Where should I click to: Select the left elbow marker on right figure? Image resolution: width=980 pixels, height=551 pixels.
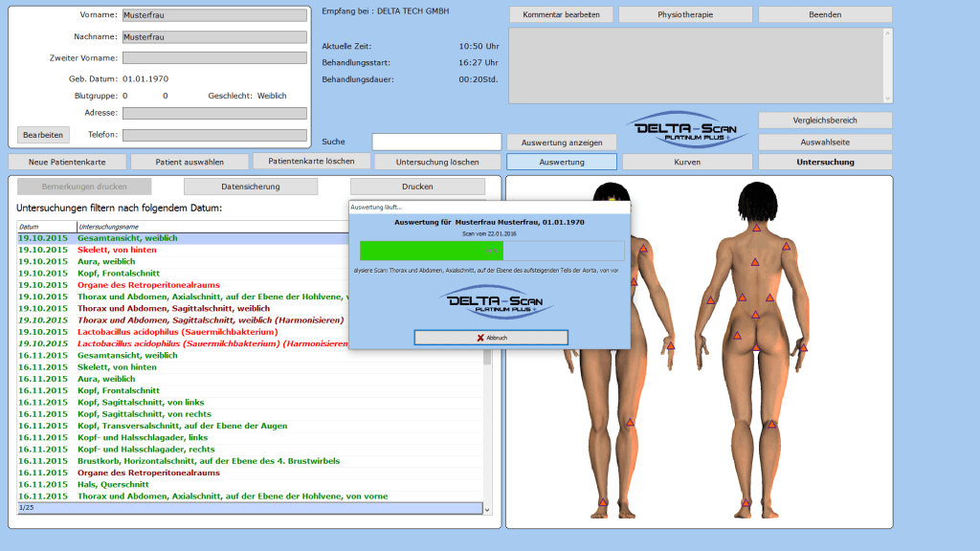[x=710, y=300]
